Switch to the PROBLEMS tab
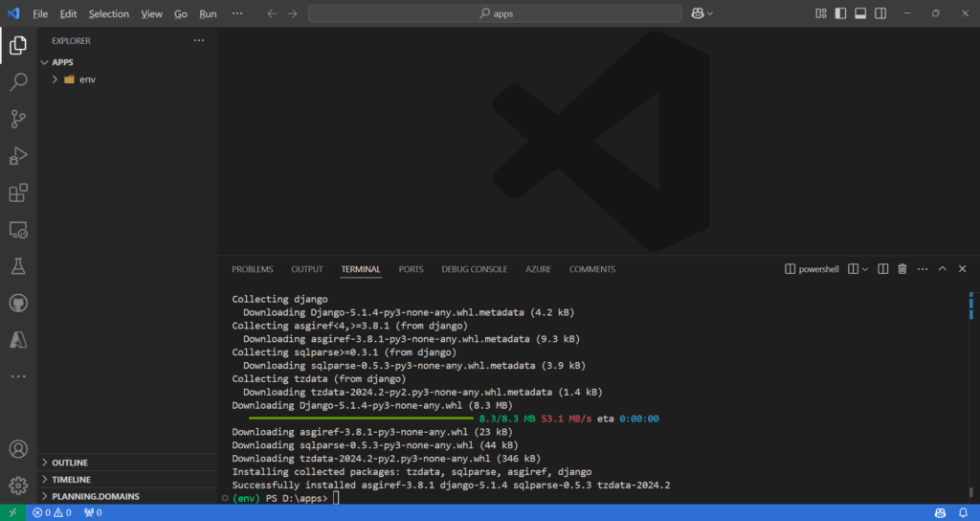Viewport: 980px width, 521px height. click(253, 269)
